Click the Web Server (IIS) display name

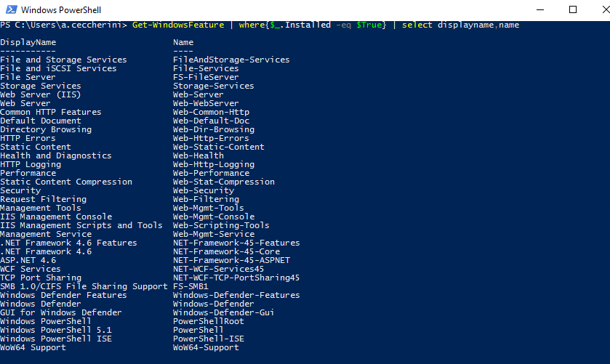(x=41, y=95)
